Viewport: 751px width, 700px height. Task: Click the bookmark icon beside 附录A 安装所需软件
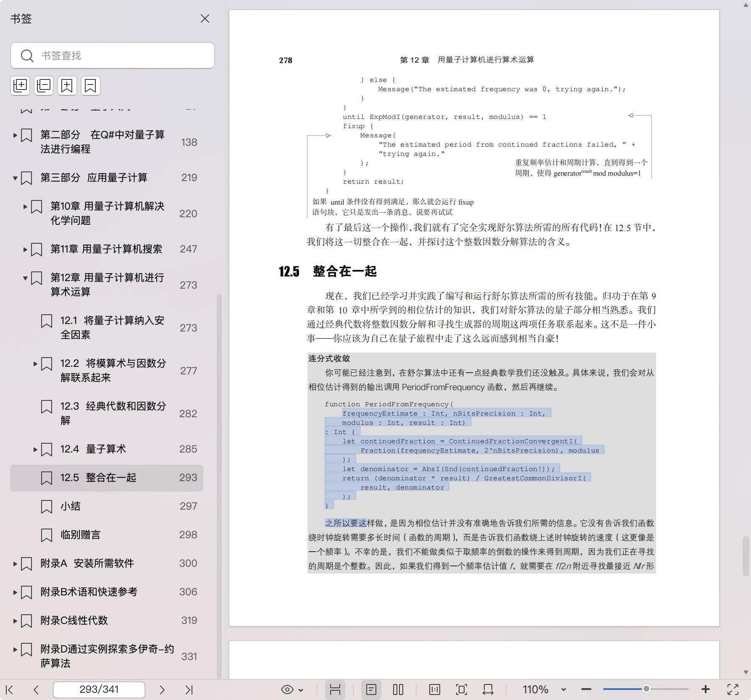pos(26,564)
